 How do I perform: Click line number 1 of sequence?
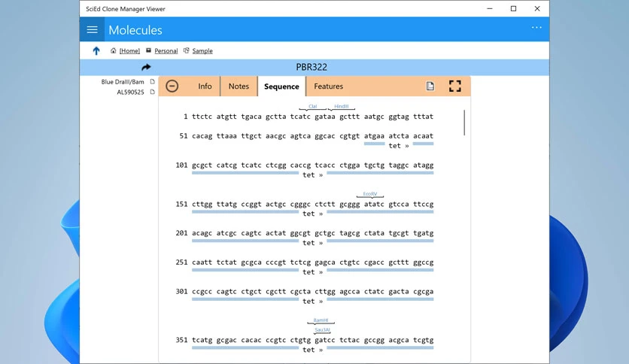coord(185,117)
